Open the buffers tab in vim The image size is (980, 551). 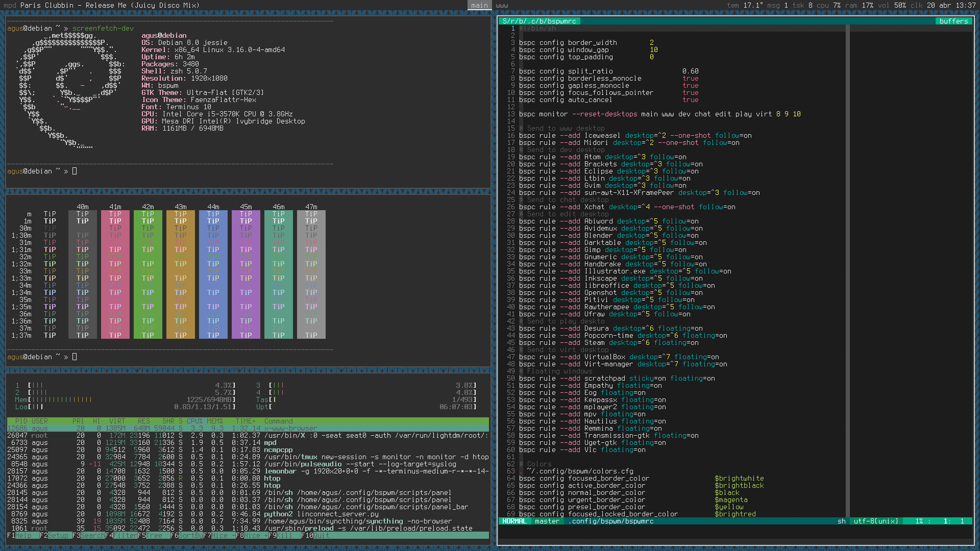[x=953, y=21]
